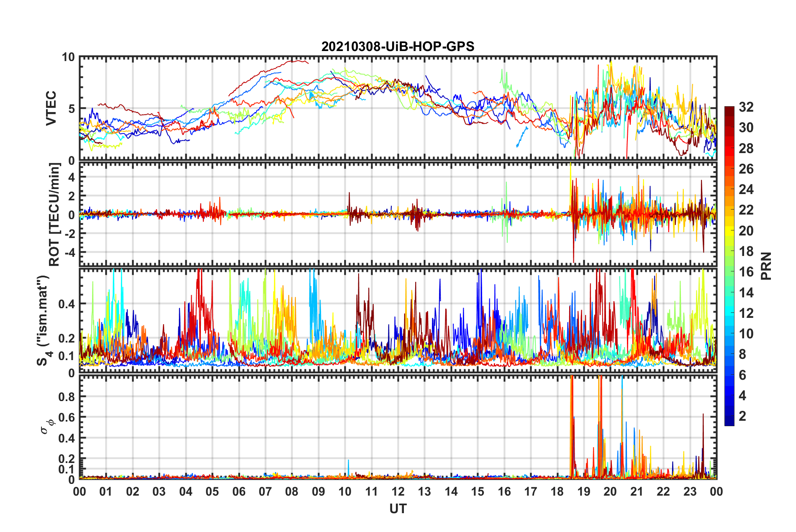The height and width of the screenshot is (532, 796).
Task: Click PRN colorbar tick label 6
Action: coord(742,375)
